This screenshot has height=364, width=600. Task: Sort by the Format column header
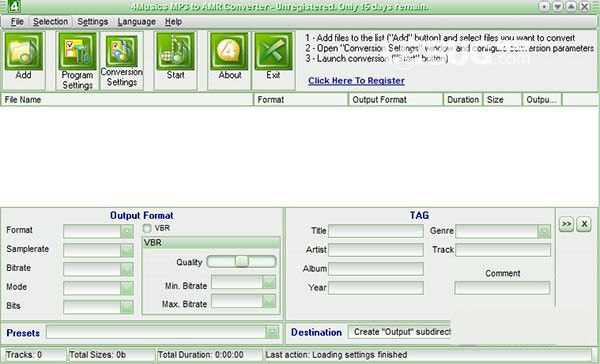[301, 100]
